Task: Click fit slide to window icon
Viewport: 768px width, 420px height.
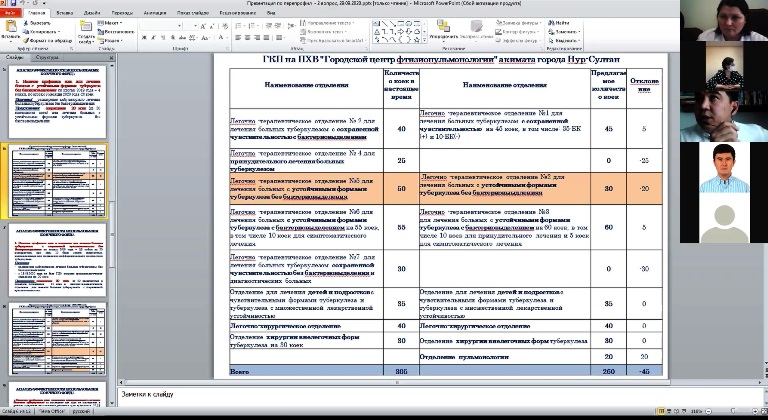Action: click(x=765, y=411)
